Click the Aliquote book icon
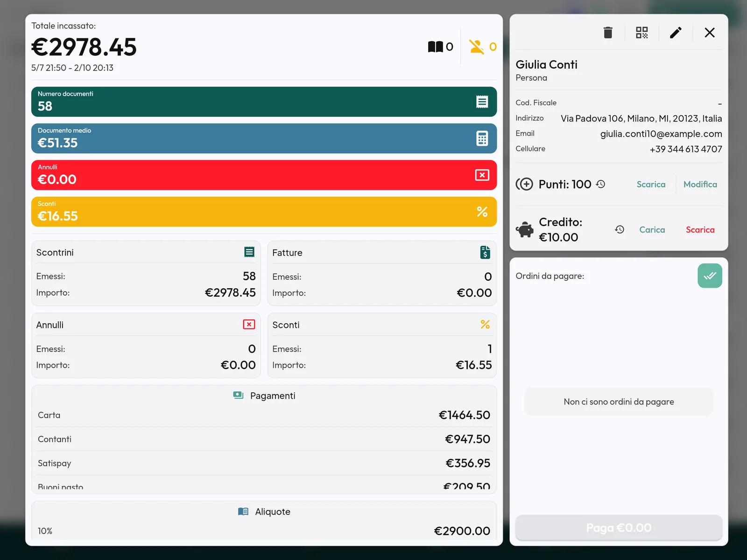747x560 pixels. (x=243, y=511)
